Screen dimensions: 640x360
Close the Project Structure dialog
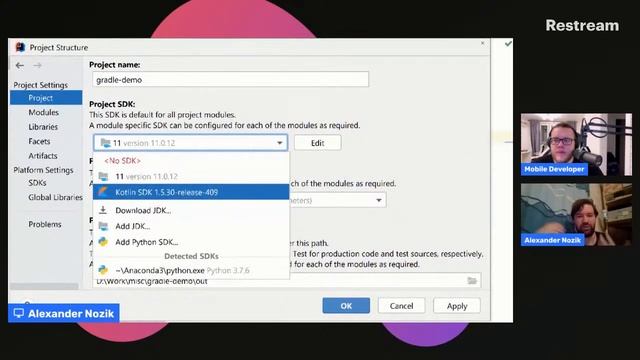(482, 43)
